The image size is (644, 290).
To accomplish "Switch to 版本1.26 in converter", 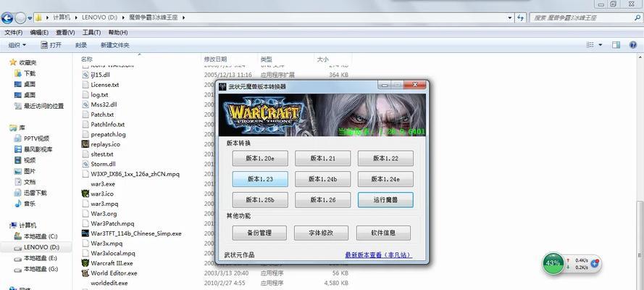I will click(x=323, y=200).
